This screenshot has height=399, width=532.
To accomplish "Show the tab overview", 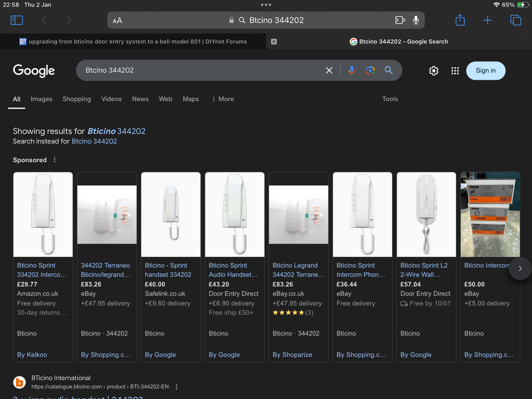I will point(515,20).
